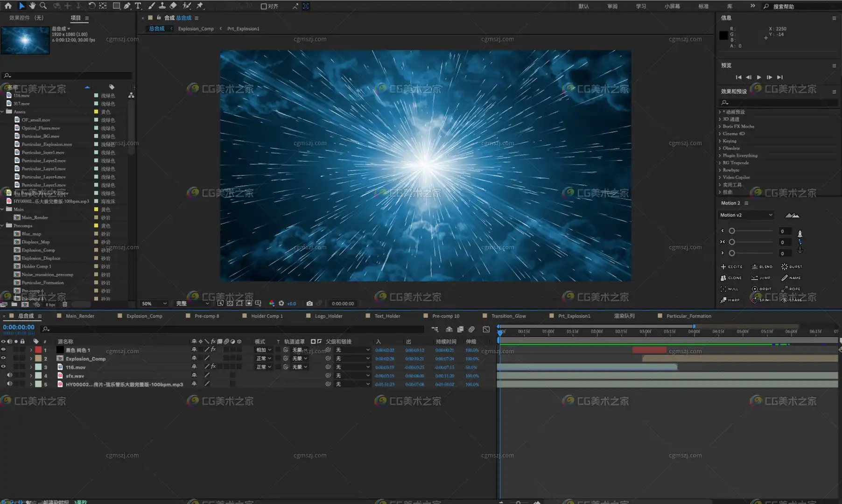This screenshot has width=842, height=504.
Task: Open the 渲染队列 render queue tab
Action: [x=624, y=316]
